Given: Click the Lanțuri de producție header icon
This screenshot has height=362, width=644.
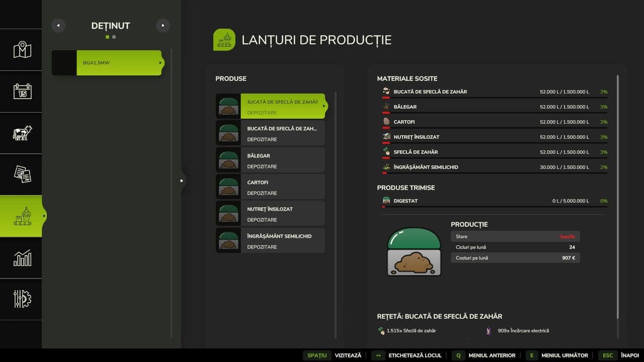Looking at the screenshot, I should (224, 40).
